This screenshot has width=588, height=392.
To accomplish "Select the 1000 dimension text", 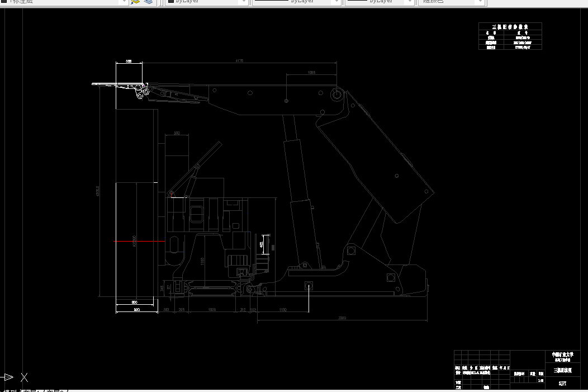I will point(212,310).
